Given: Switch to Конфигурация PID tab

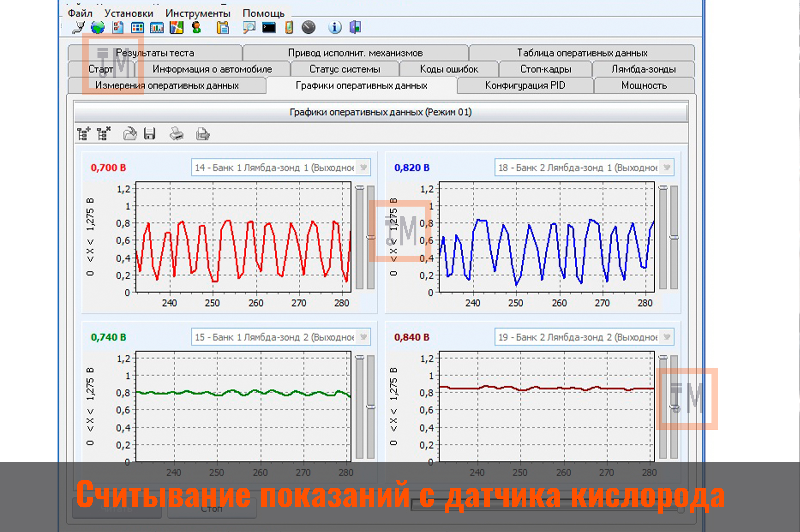Looking at the screenshot, I should (525, 85).
